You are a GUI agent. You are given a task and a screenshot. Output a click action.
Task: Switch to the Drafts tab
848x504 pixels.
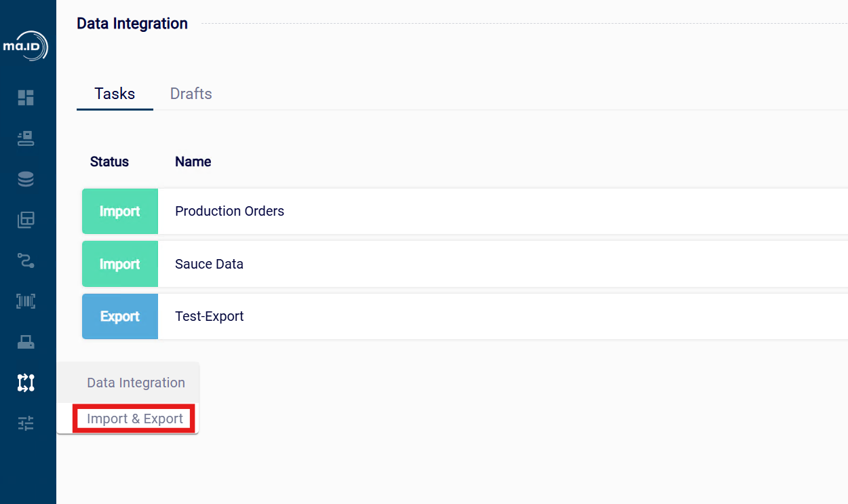point(191,94)
